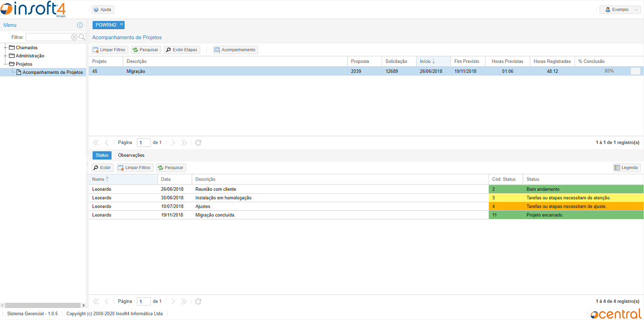Image resolution: width=644 pixels, height=320 pixels.
Task: Refresh the status grid
Action: [198, 301]
